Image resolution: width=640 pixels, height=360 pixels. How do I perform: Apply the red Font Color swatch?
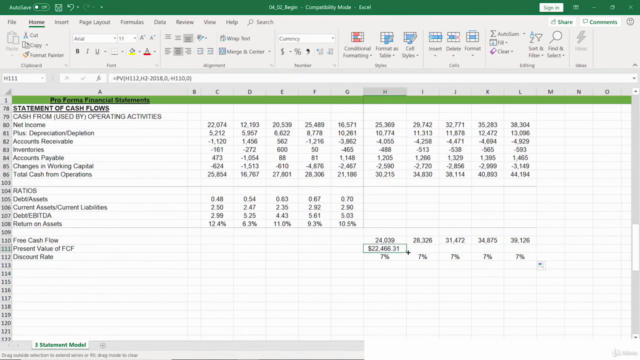click(147, 51)
